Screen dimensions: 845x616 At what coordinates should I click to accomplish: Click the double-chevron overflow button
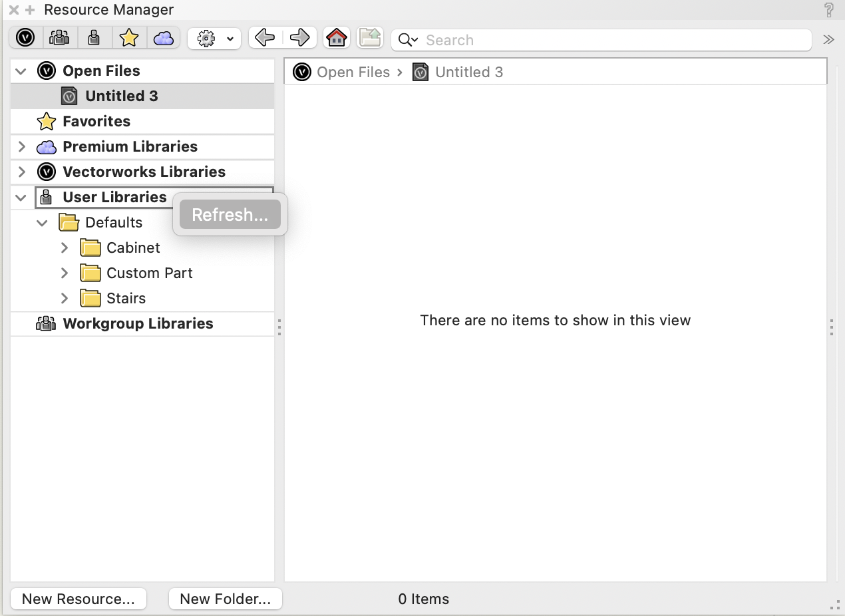828,39
